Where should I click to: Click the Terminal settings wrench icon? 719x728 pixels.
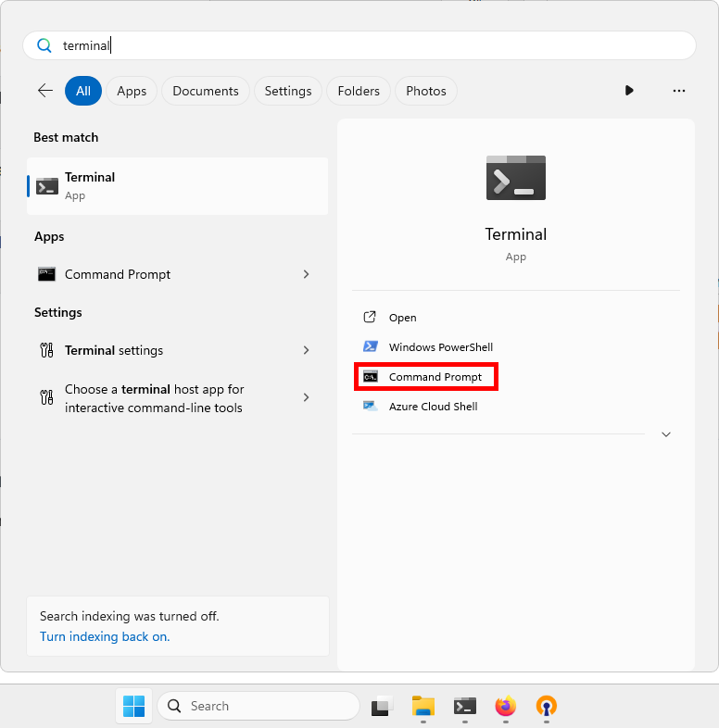tap(47, 350)
